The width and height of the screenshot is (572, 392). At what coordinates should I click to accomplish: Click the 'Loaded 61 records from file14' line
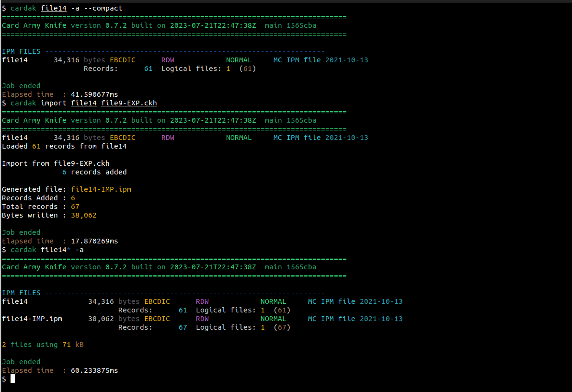64,146
